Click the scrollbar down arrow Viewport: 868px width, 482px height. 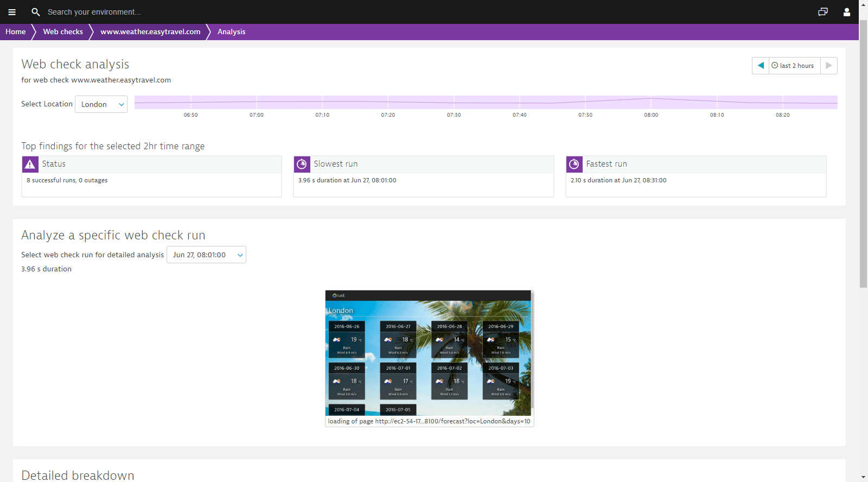click(863, 477)
